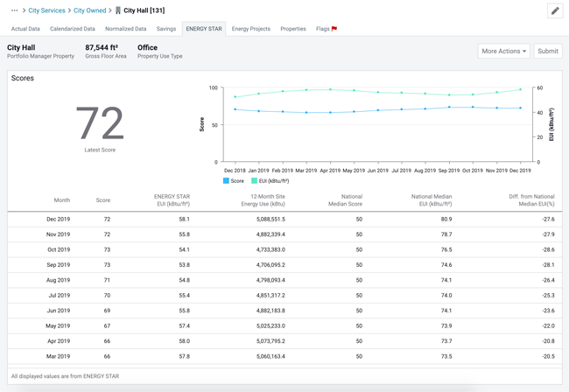569x392 pixels.
Task: Toggle the Score series in chart legend
Action: pos(233,180)
